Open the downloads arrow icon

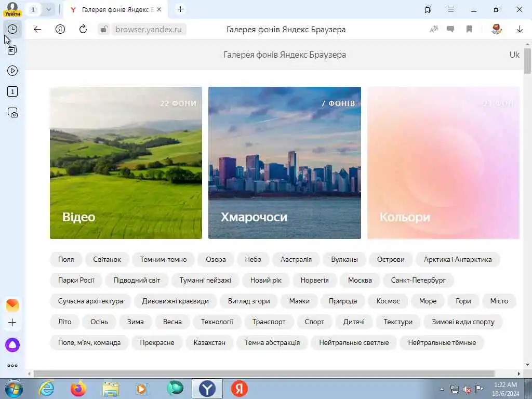[520, 30]
